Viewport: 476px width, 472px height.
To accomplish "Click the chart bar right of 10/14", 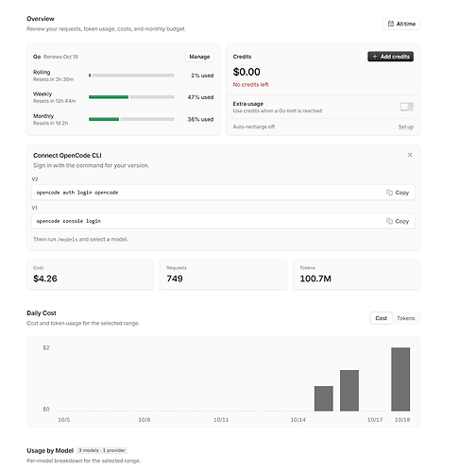I will click(324, 398).
